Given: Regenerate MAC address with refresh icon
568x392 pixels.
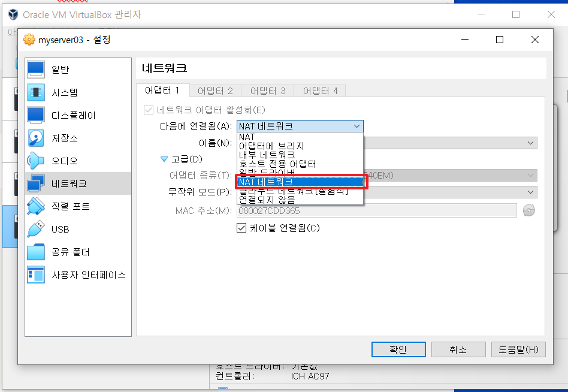Looking at the screenshot, I should click(x=529, y=210).
